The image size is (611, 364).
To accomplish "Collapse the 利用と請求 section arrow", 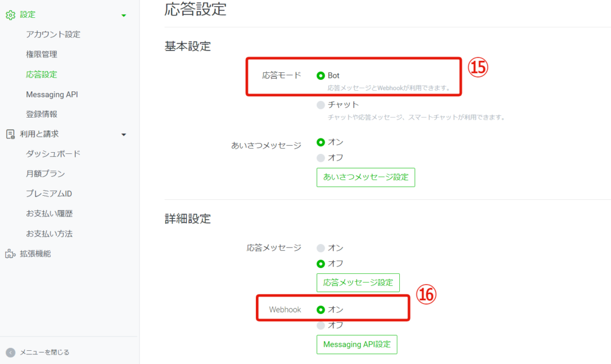I will coord(124,135).
